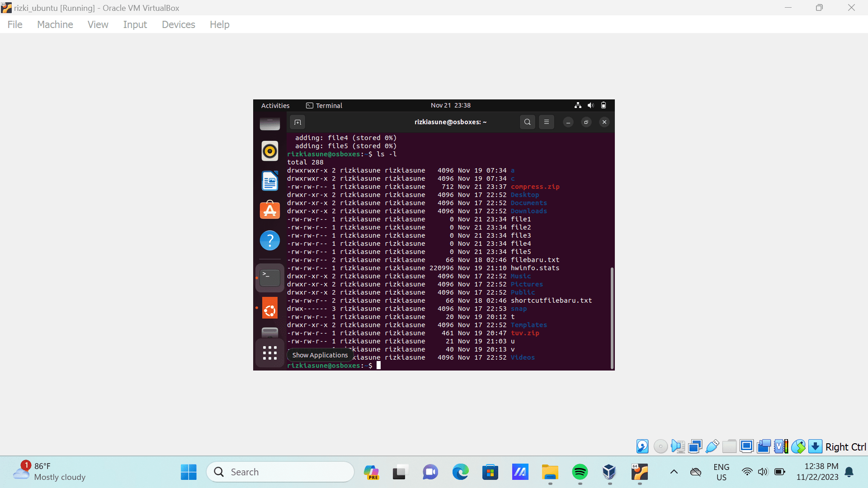This screenshot has width=868, height=488.
Task: Click the Files icon atop the dock
Action: pos(270,124)
